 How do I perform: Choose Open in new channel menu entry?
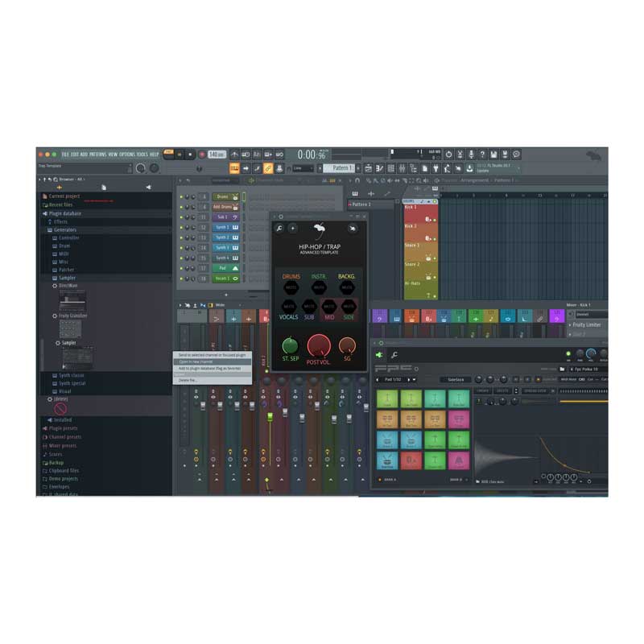click(x=213, y=361)
